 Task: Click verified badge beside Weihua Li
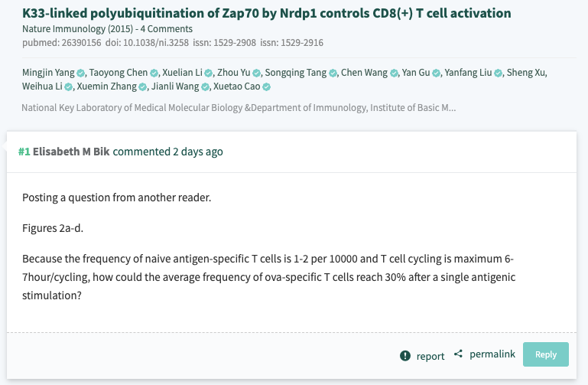68,87
